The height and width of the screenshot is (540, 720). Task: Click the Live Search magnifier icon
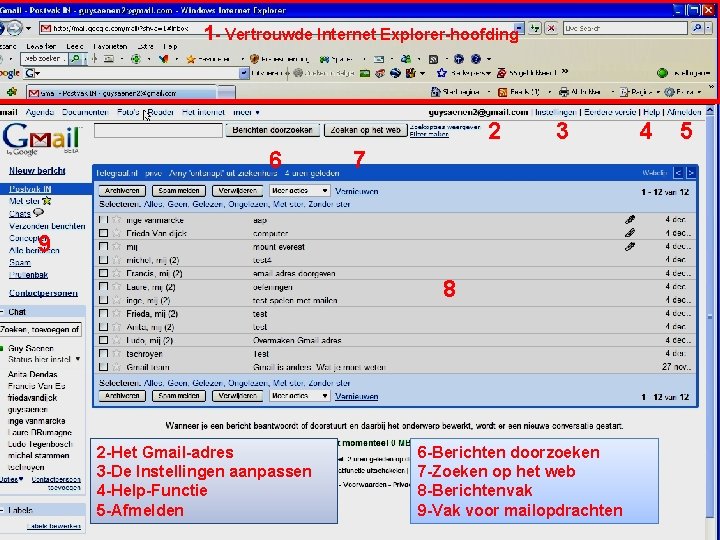(x=697, y=28)
